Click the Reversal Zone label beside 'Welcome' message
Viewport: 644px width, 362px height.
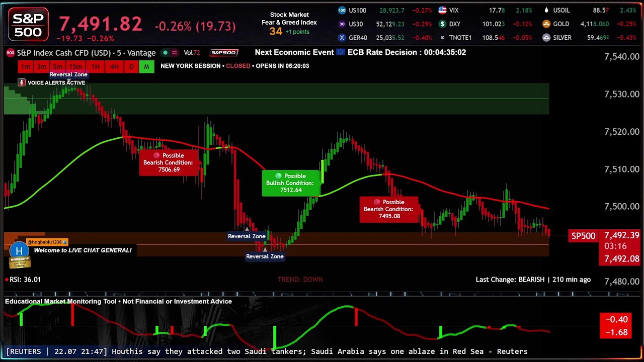coord(247,236)
